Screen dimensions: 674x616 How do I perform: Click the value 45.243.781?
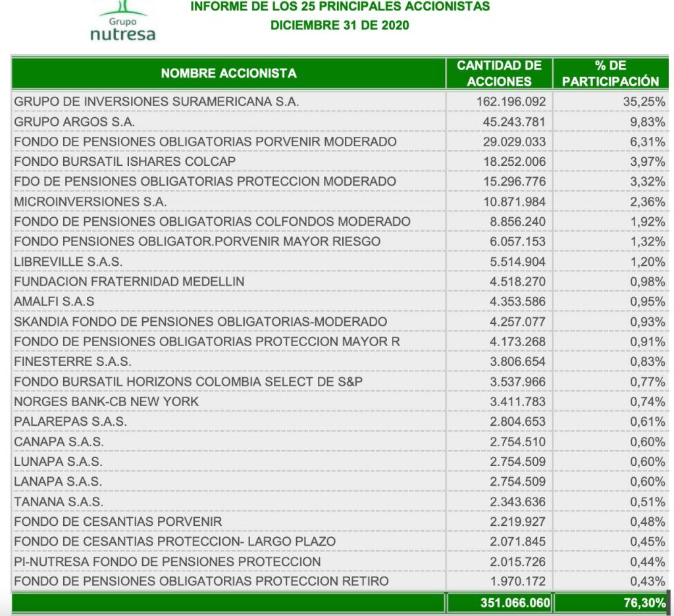point(514,122)
